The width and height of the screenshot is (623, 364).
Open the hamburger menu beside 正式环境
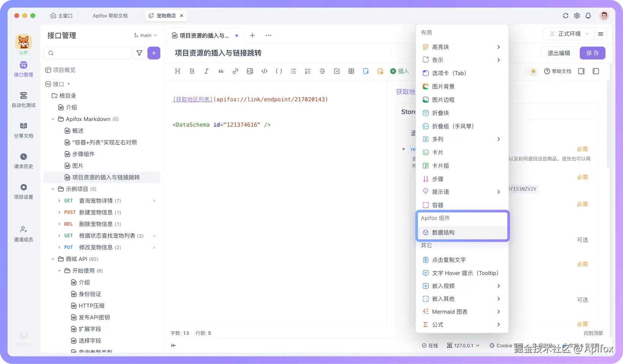[x=601, y=34]
